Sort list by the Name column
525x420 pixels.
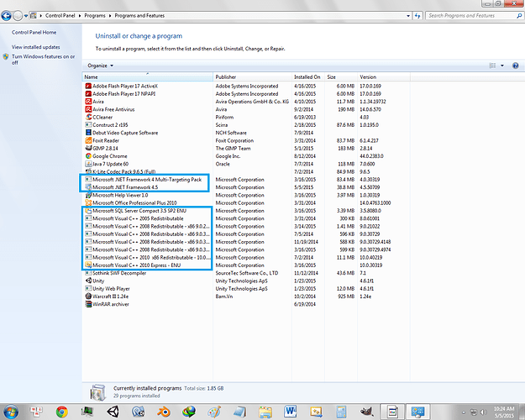pyautogui.click(x=147, y=77)
